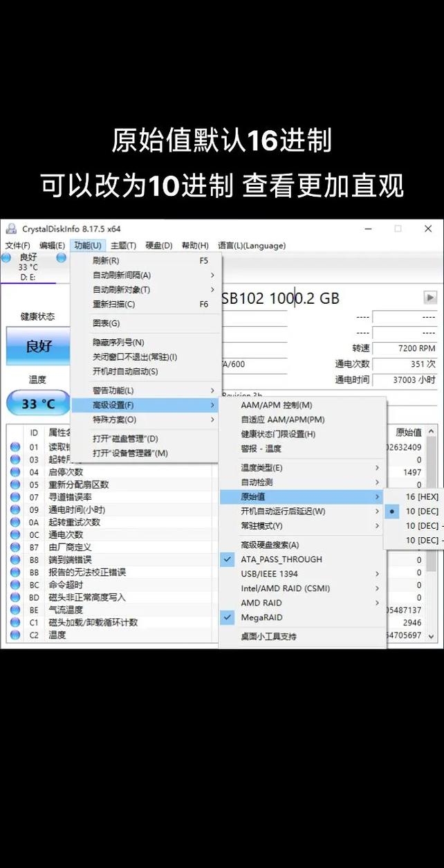This screenshot has height=868, width=444.
Task: Open 打开"磁盘管理"(D) entry
Action: click(x=146, y=439)
